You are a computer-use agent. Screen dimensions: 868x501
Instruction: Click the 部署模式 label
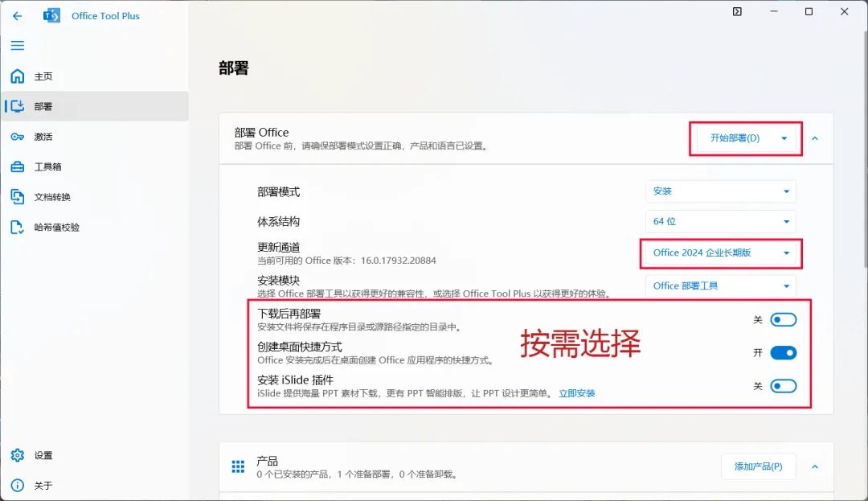278,192
